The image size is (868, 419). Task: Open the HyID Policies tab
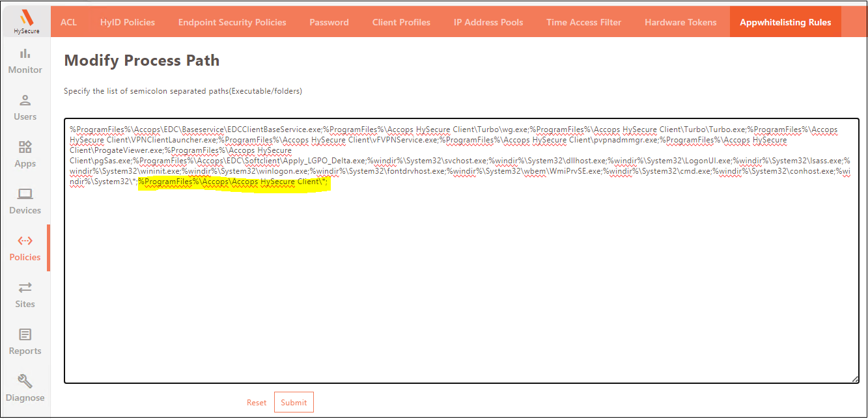coord(128,22)
